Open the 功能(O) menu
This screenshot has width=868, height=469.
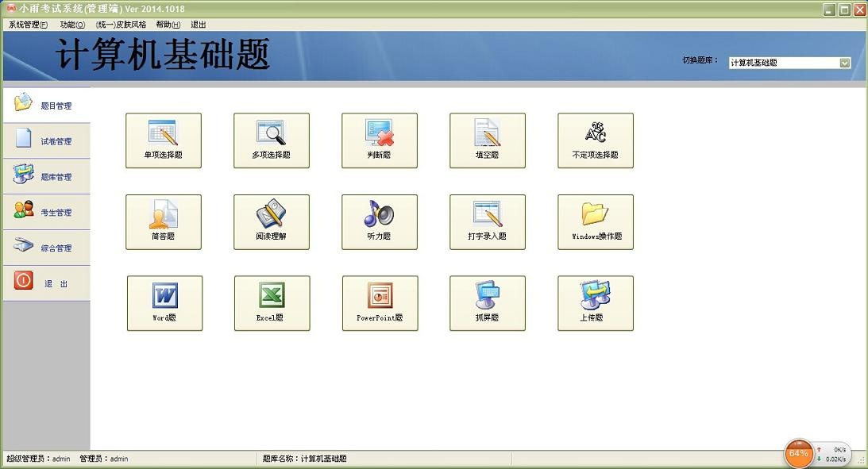(72, 25)
